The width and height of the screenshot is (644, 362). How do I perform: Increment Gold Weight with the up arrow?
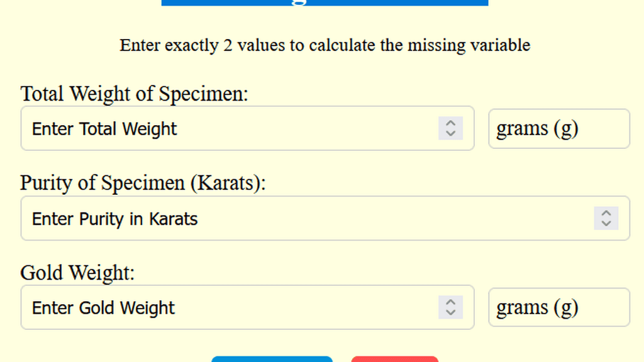[x=451, y=303]
